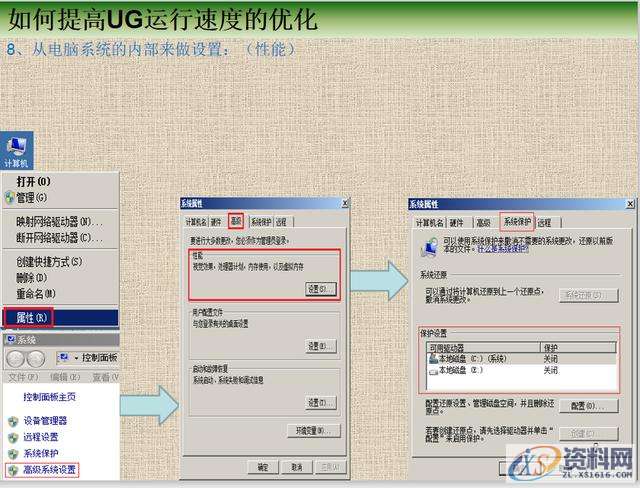Click the shield icon beside the 系统保护 link
640x488 pixels.
click(x=13, y=454)
